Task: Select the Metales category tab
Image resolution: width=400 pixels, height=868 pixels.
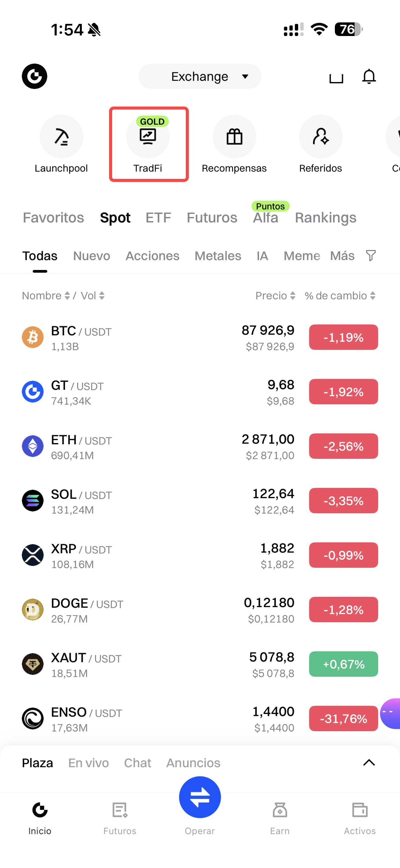Action: click(218, 256)
